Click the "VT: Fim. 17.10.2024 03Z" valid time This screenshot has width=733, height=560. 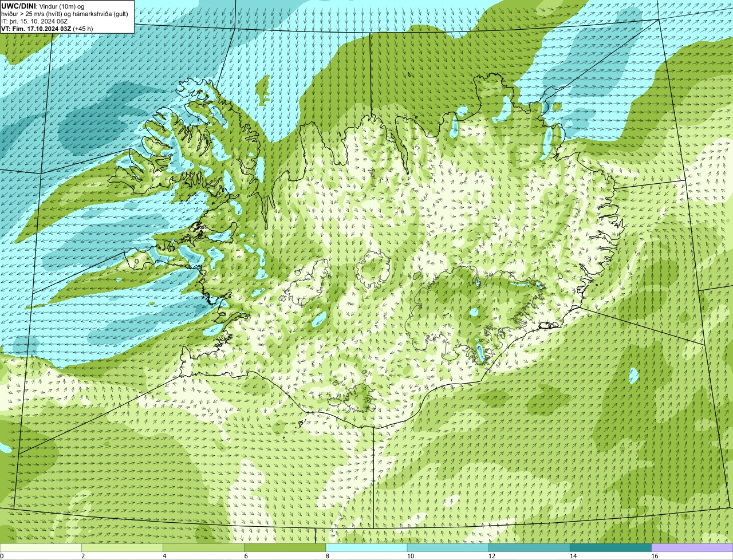tap(36, 29)
